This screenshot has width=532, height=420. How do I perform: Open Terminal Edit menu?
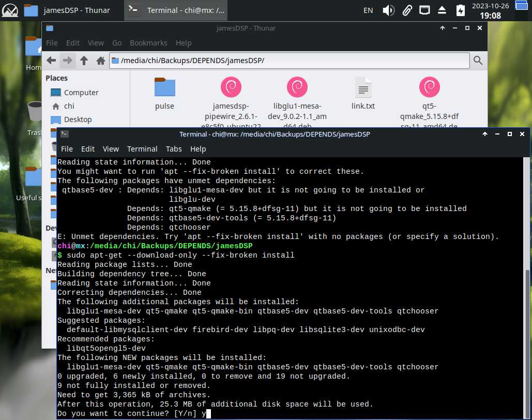88,149
